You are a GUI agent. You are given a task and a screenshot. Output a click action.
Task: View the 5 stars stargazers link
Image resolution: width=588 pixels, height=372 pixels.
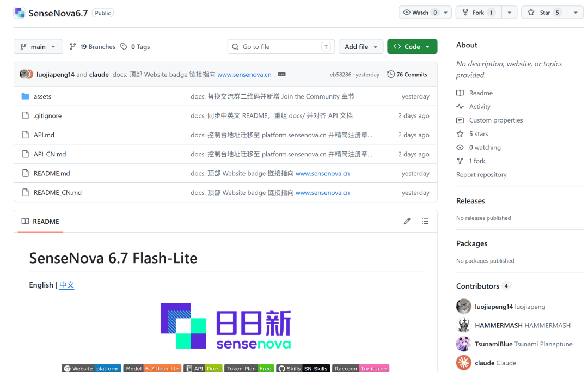tap(479, 133)
